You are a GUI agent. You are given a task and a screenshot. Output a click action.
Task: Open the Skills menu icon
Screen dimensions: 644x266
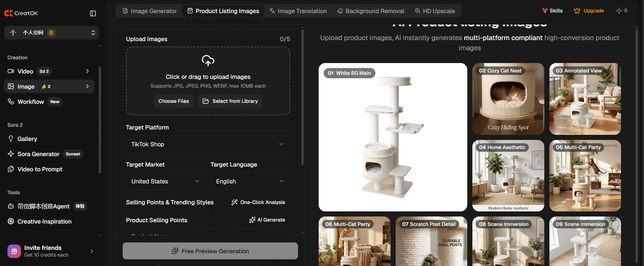(x=545, y=11)
